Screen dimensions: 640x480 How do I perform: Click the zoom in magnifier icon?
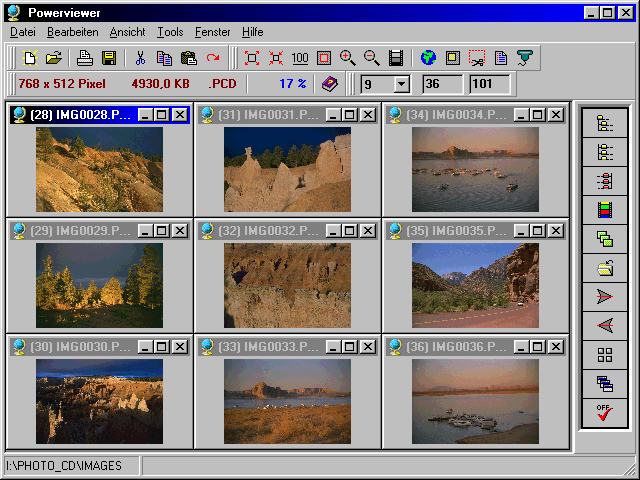tap(348, 59)
